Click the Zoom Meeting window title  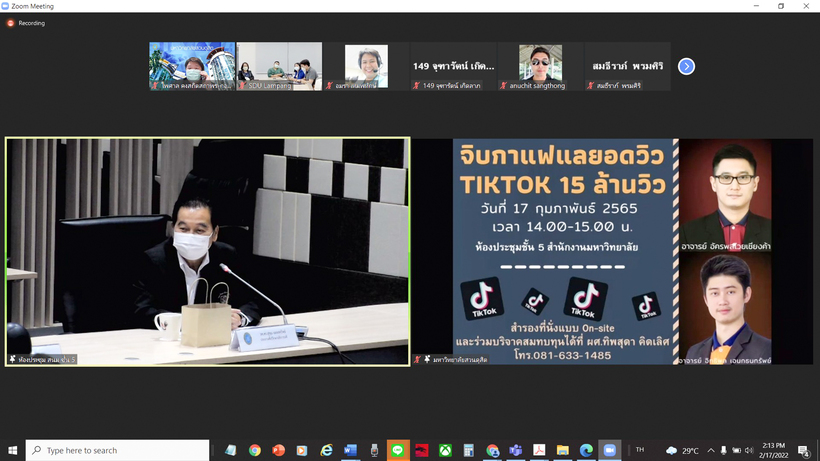(32, 6)
